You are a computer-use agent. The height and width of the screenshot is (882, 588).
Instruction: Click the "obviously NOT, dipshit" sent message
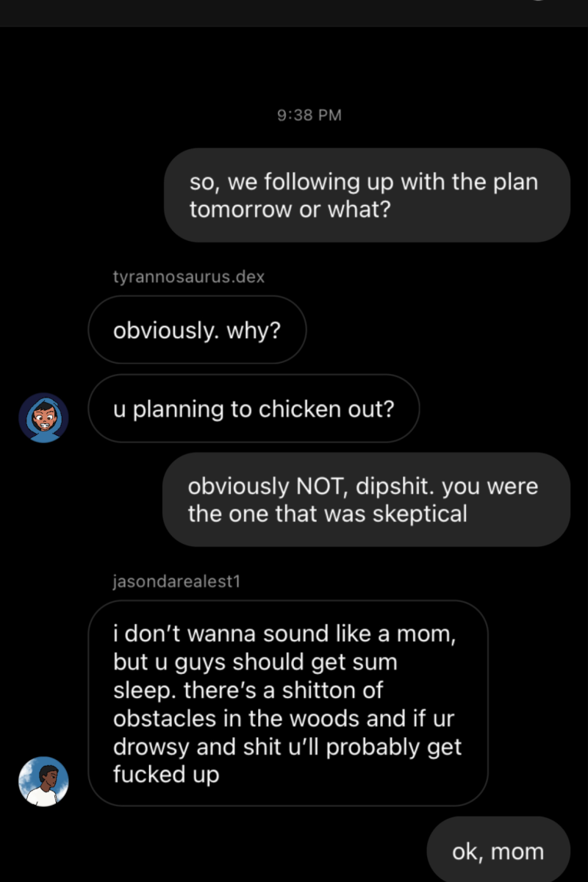click(x=366, y=500)
